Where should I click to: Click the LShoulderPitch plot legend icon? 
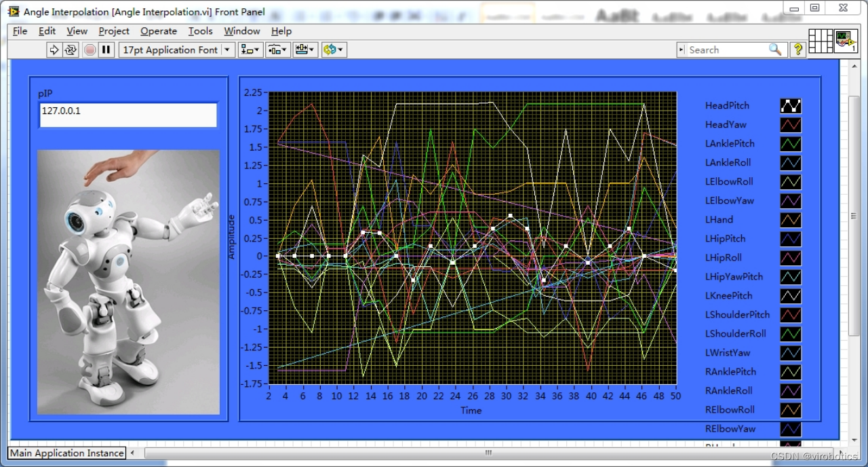point(790,315)
